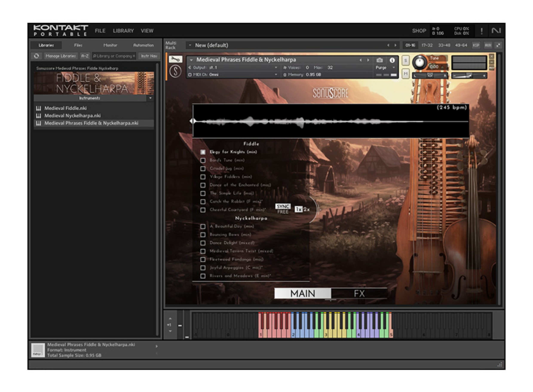Go to previous multi preset arrow
Screen dimensions: 533x392
click(x=388, y=45)
